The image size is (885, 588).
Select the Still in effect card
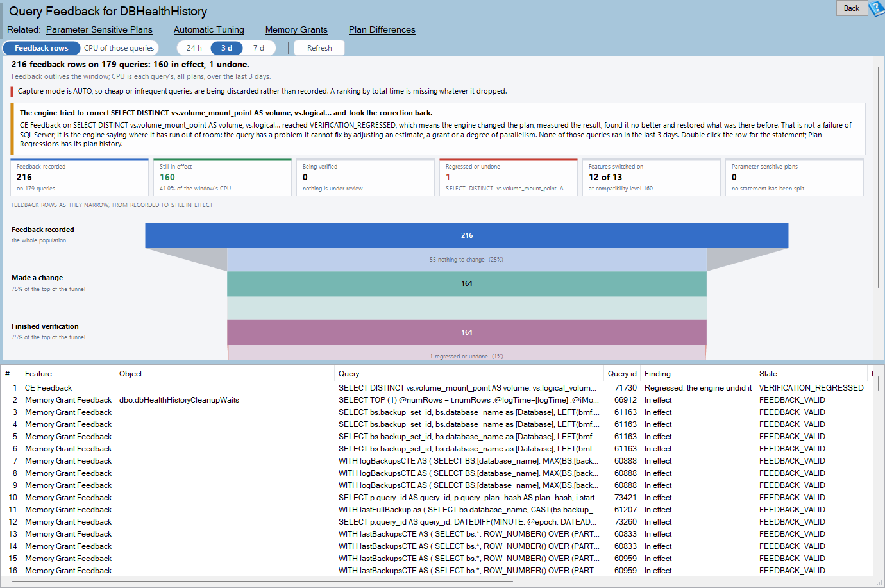(223, 177)
